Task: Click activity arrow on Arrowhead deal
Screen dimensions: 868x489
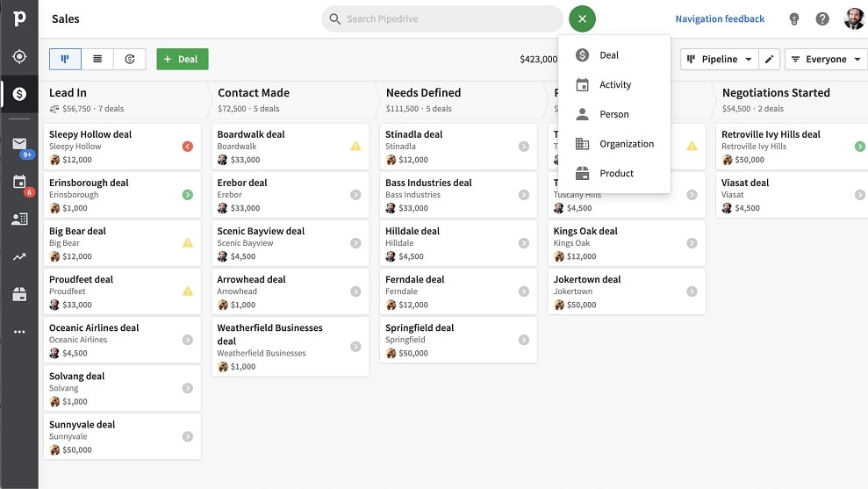Action: pyautogui.click(x=355, y=291)
